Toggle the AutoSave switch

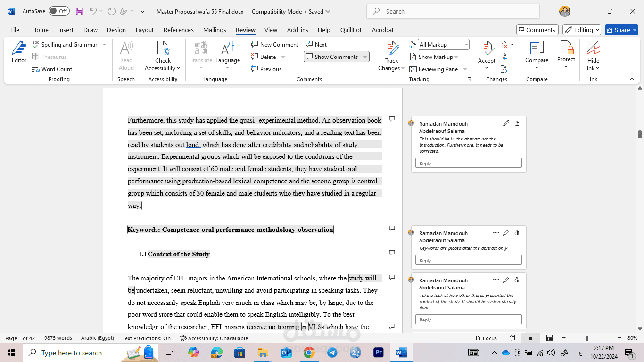(59, 11)
